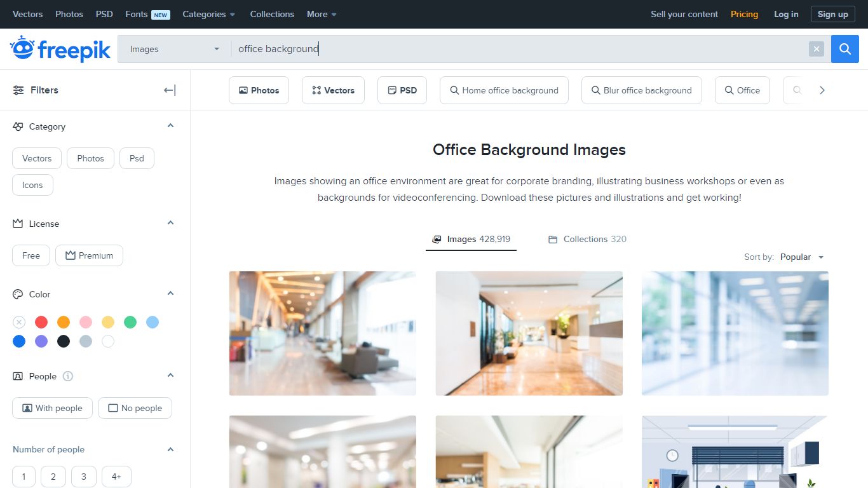The image size is (868, 488).
Task: Click the Category shapes icon
Action: (18, 126)
